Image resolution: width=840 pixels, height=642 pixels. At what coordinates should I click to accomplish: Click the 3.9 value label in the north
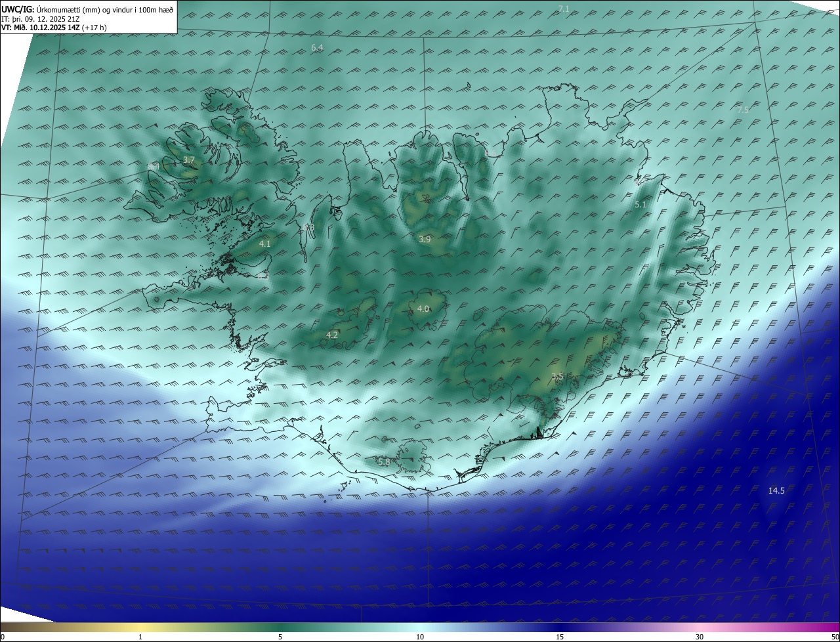click(425, 240)
